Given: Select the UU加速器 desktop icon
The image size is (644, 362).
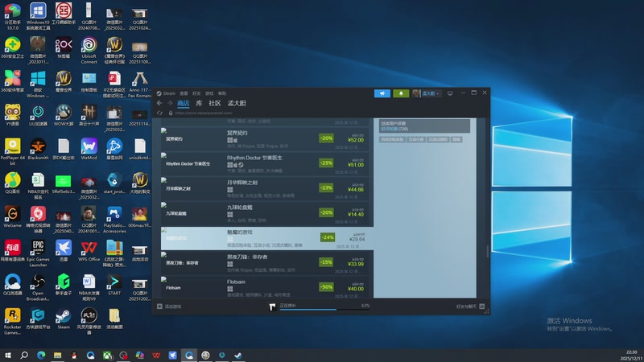Looking at the screenshot, I should click(x=38, y=115).
